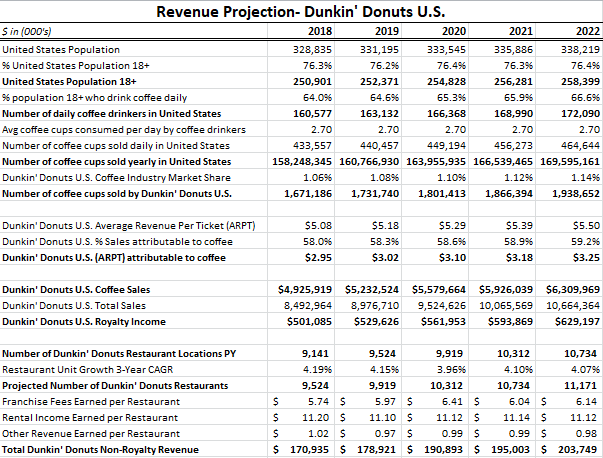Select the 64.0% cell
Viewport: 603px width, 458px height.
coord(317,98)
